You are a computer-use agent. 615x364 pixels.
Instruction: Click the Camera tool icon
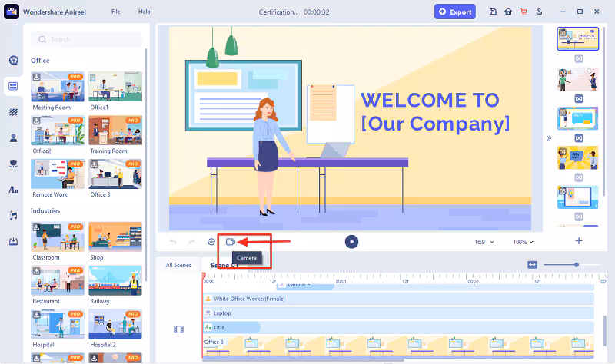(x=231, y=242)
